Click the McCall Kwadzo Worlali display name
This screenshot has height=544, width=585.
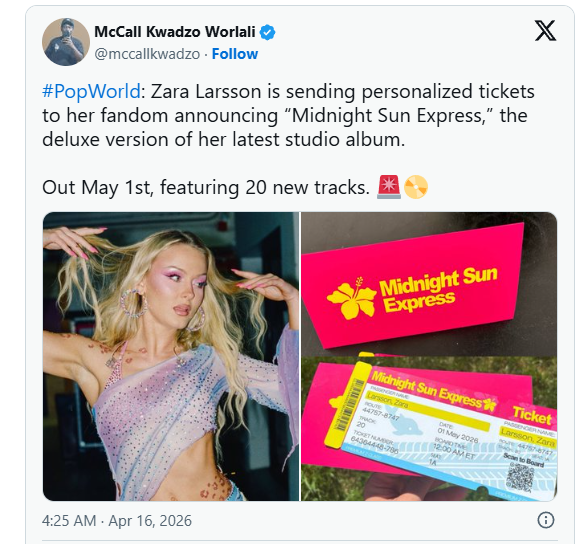coord(175,32)
